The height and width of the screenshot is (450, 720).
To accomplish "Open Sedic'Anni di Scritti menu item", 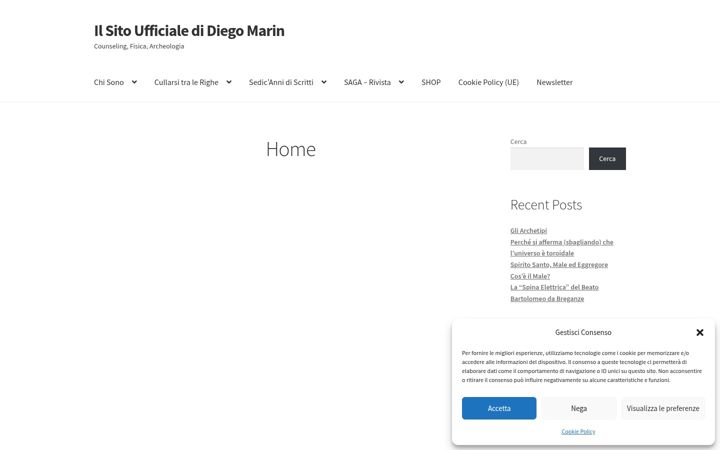I will [281, 82].
